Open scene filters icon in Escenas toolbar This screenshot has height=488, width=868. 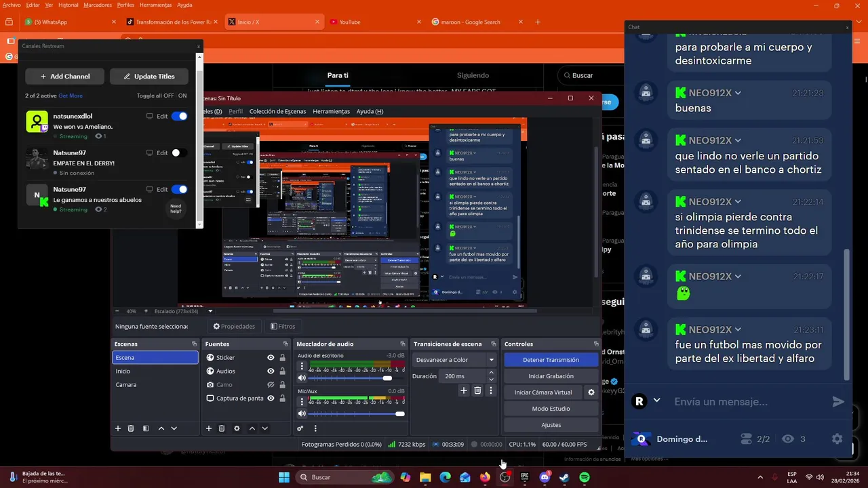click(x=146, y=428)
